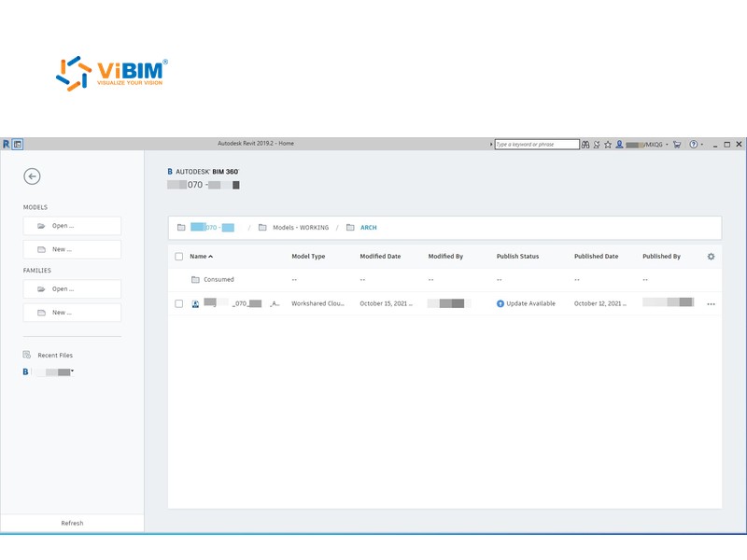This screenshot has width=747, height=560.
Task: Click the project root folder icon in breadcrumb
Action: point(181,228)
